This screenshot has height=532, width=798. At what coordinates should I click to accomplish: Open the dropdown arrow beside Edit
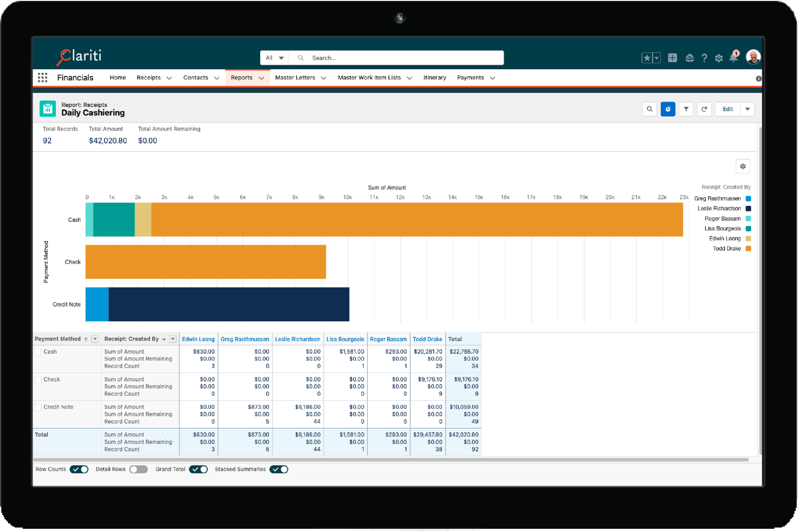[747, 109]
